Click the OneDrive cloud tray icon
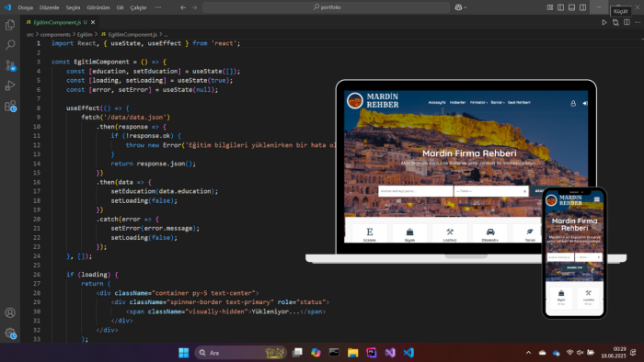This screenshot has height=362, width=644. pos(542,353)
